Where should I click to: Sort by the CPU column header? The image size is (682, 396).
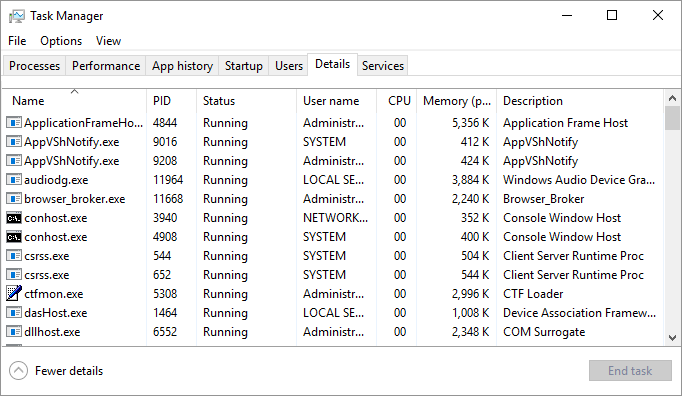click(x=397, y=101)
